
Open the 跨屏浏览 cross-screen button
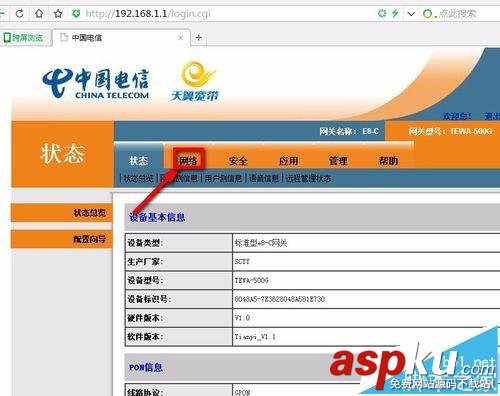(24, 38)
